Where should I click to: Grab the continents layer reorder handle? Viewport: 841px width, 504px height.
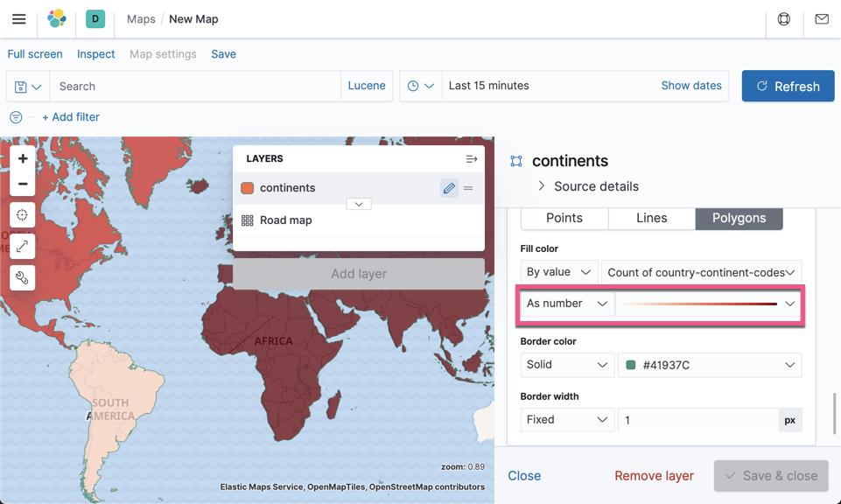[468, 188]
